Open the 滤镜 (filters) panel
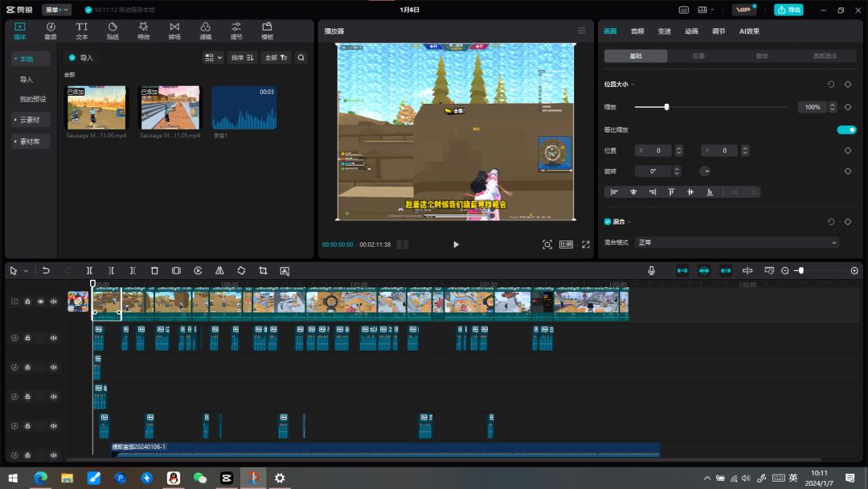The height and width of the screenshot is (489, 868). pos(206,31)
